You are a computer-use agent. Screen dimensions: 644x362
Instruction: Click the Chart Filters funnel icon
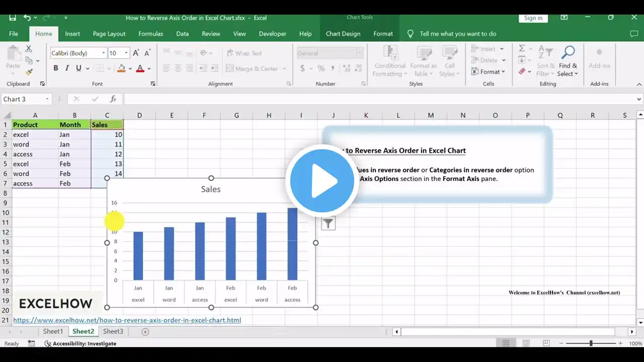pos(328,224)
